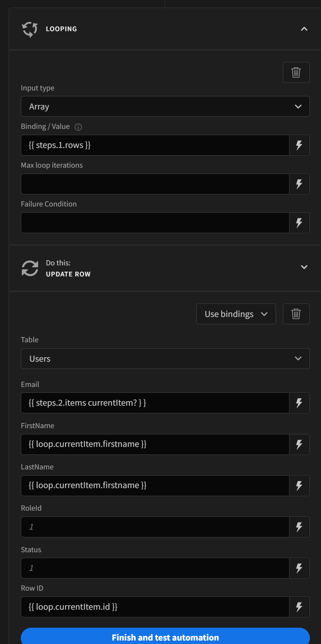Open the binding menu for Failure Condition
321x644 pixels.
coord(299,223)
